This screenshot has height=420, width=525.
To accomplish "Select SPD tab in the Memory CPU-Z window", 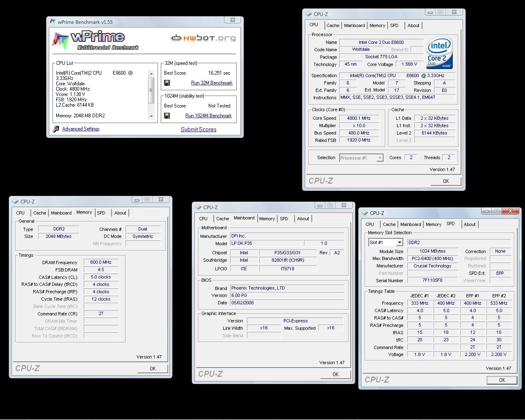I will pos(101,213).
